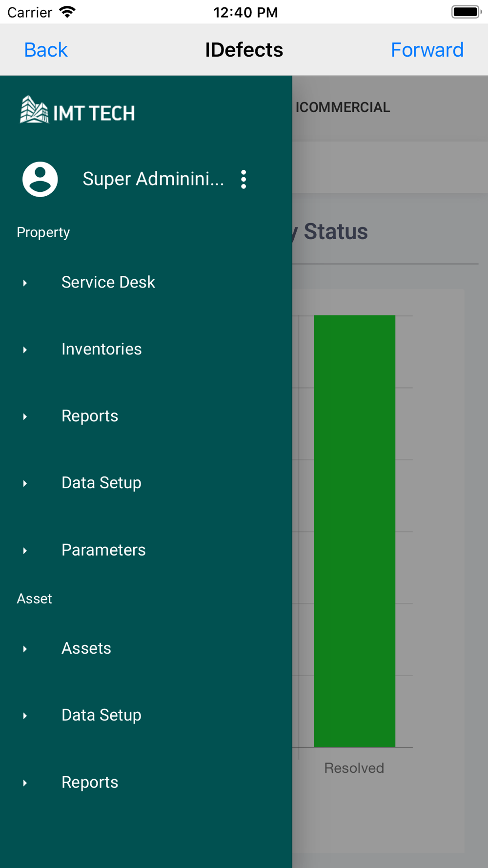Tap the ICOMMERCIAL header label
The width and height of the screenshot is (488, 868).
tap(343, 107)
